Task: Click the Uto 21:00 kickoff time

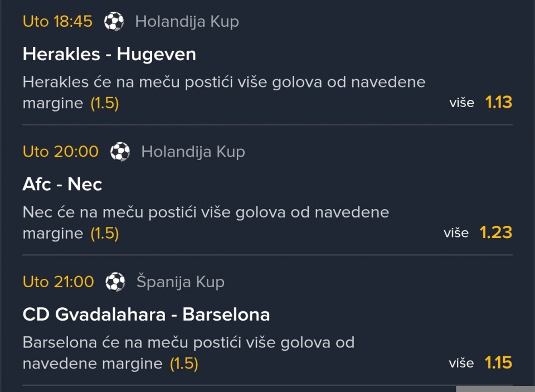Action: 58,282
